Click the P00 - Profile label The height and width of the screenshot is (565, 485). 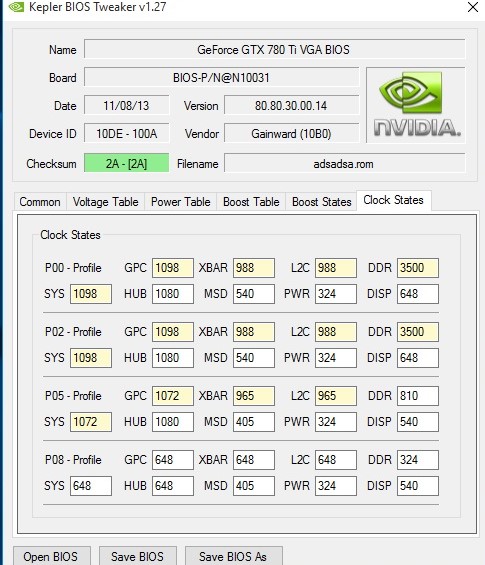73,268
